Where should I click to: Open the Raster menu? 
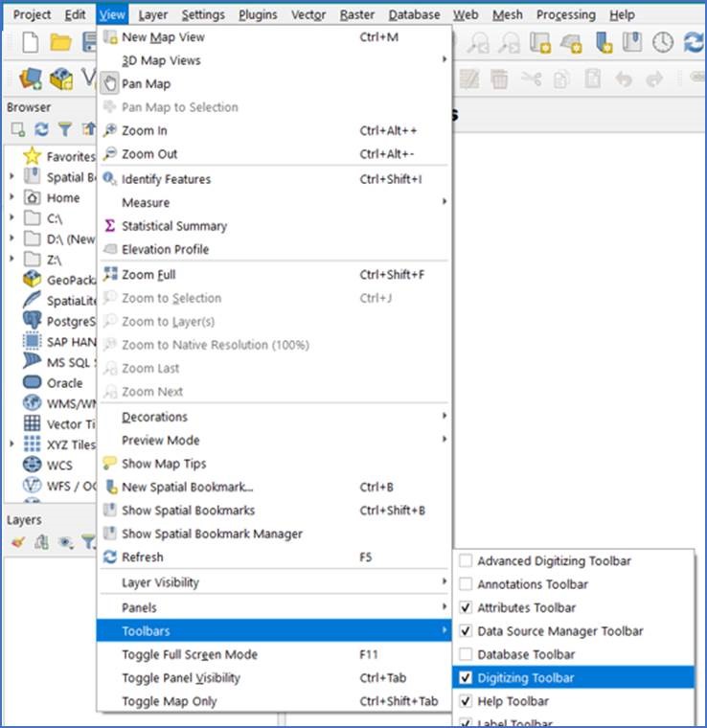(356, 15)
